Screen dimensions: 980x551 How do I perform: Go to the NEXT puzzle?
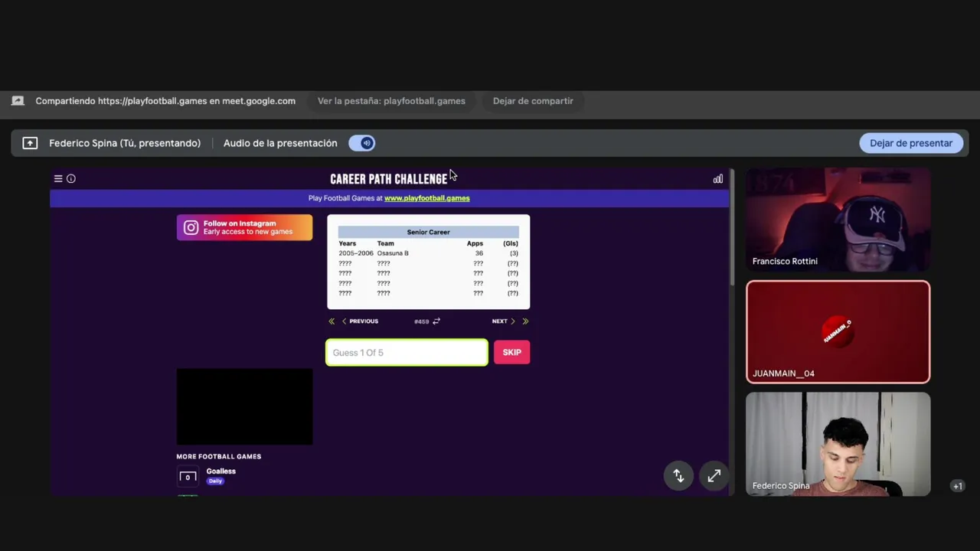(503, 321)
